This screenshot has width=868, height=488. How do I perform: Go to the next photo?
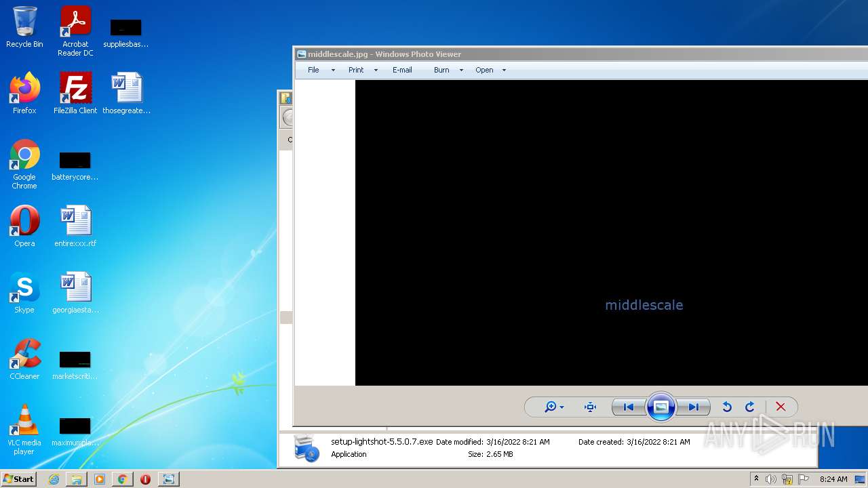point(693,407)
